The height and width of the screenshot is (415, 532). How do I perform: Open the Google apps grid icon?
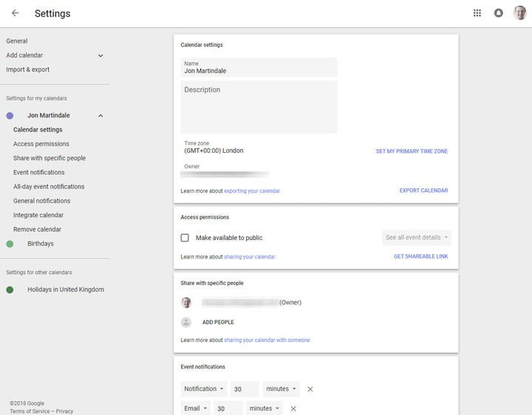477,13
